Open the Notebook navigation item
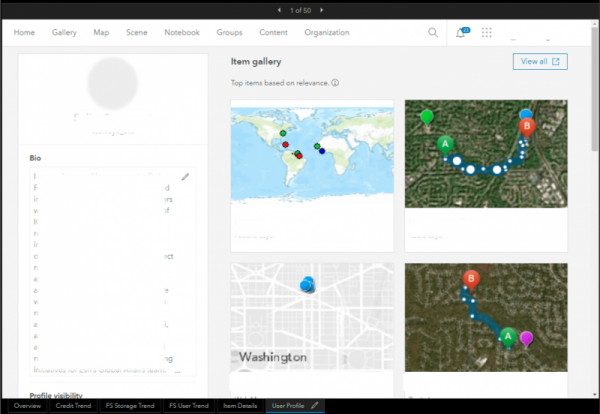The image size is (600, 414). pyautogui.click(x=182, y=33)
